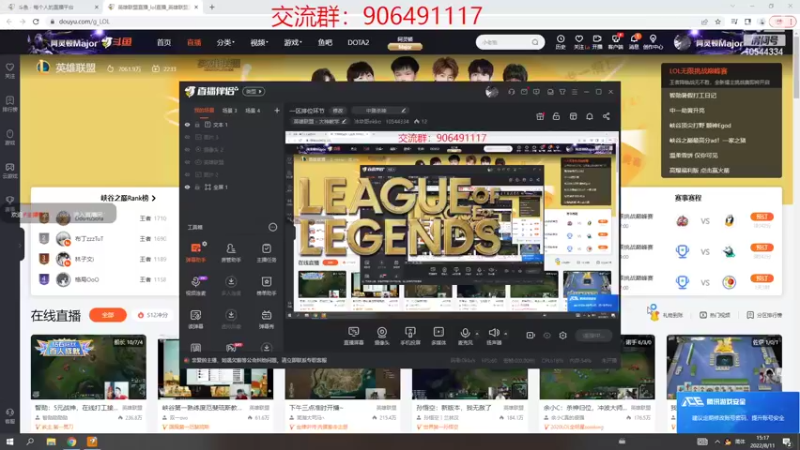
Task: Open 消息 messages icon on Douyu header
Action: 634,42
